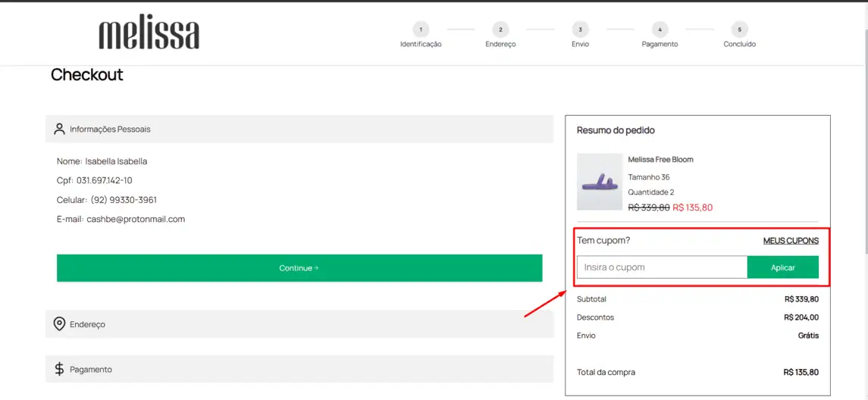Select the text Nome: Isabella Isabella
Viewport: 868px width, 400px height.
(102, 161)
